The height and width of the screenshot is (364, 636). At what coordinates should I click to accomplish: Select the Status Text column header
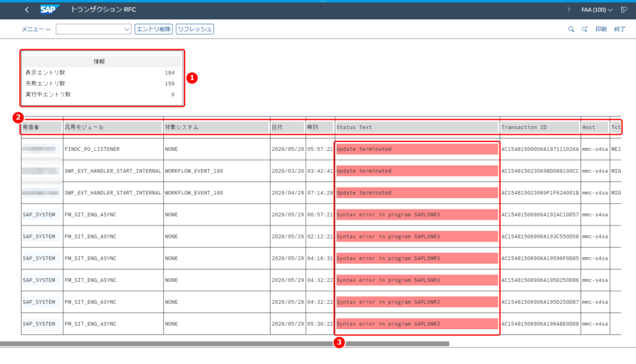click(417, 127)
